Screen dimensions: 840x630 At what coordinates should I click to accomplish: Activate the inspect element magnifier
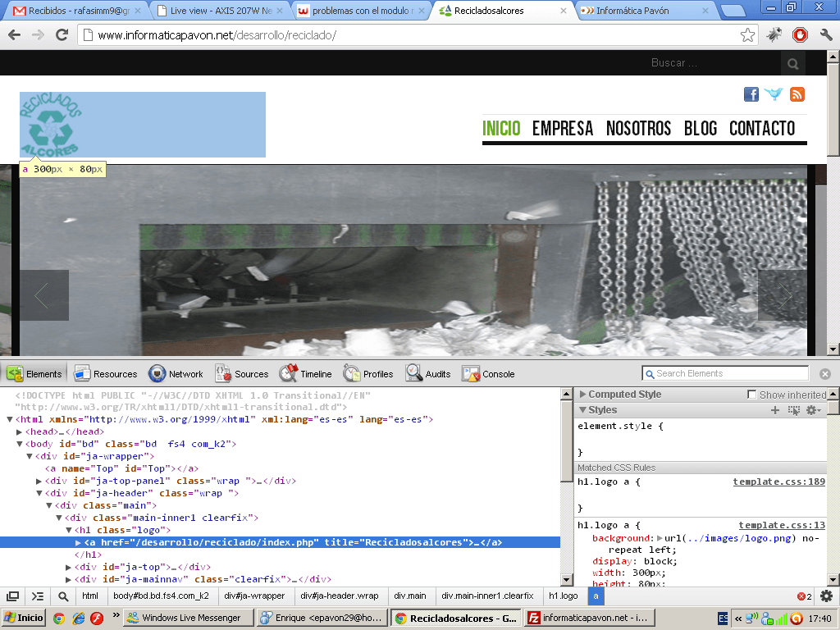coord(63,596)
